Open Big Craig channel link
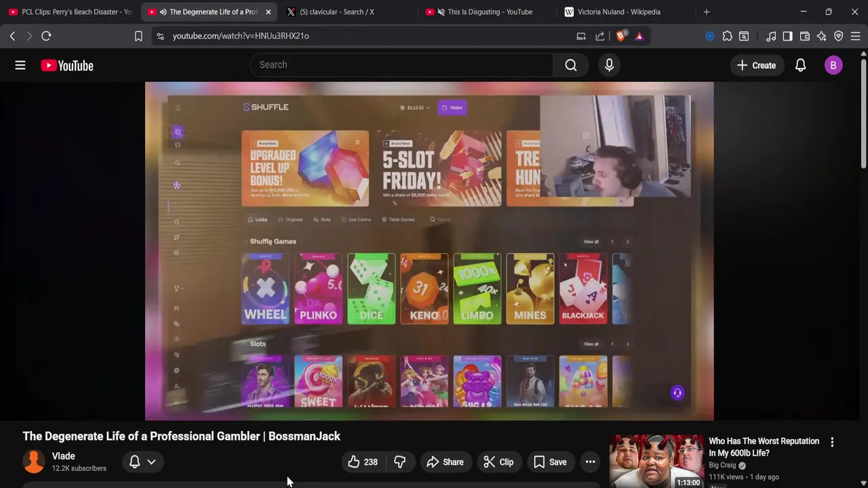Screen dimensions: 868x488 tap(722, 465)
